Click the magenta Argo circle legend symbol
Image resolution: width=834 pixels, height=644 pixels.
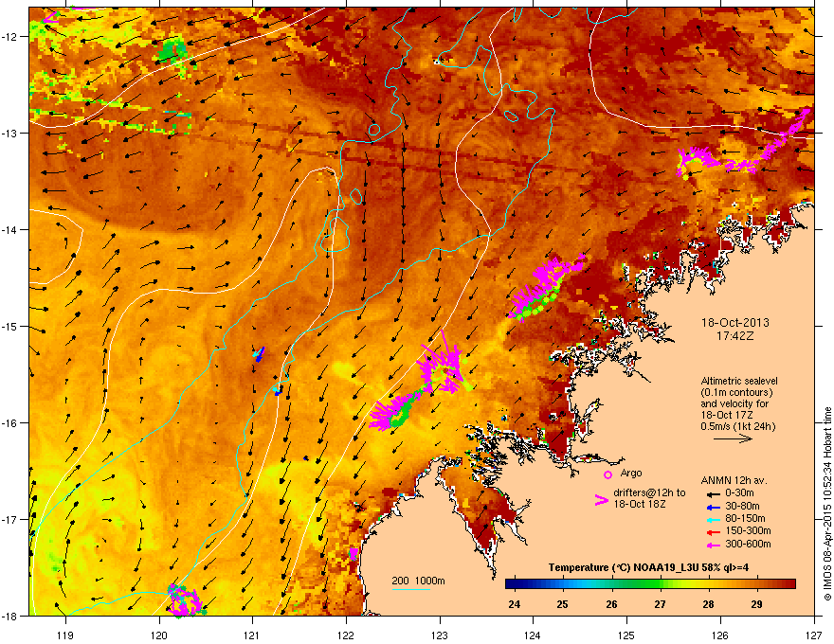click(x=607, y=474)
